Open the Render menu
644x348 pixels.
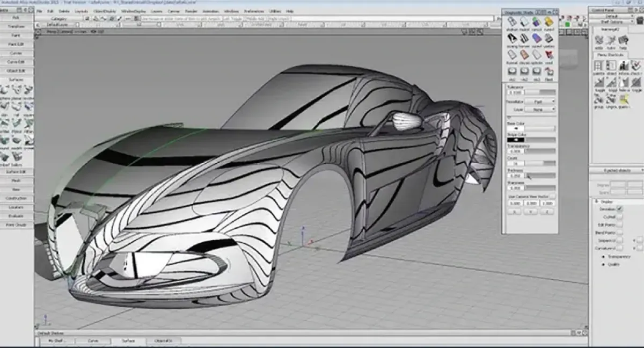coord(191,11)
